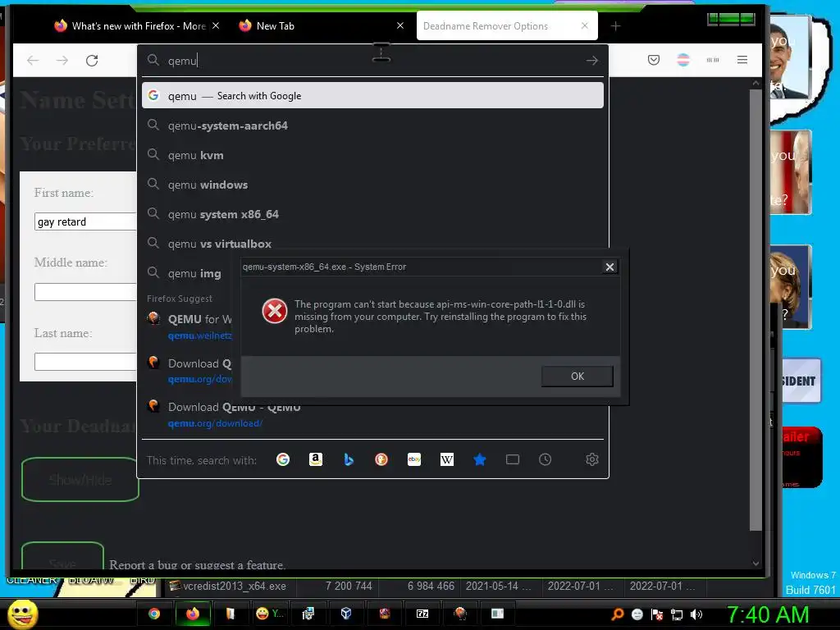This screenshot has height=630, width=840.
Task: Switch to What's new with Firefox tab
Action: point(137,25)
